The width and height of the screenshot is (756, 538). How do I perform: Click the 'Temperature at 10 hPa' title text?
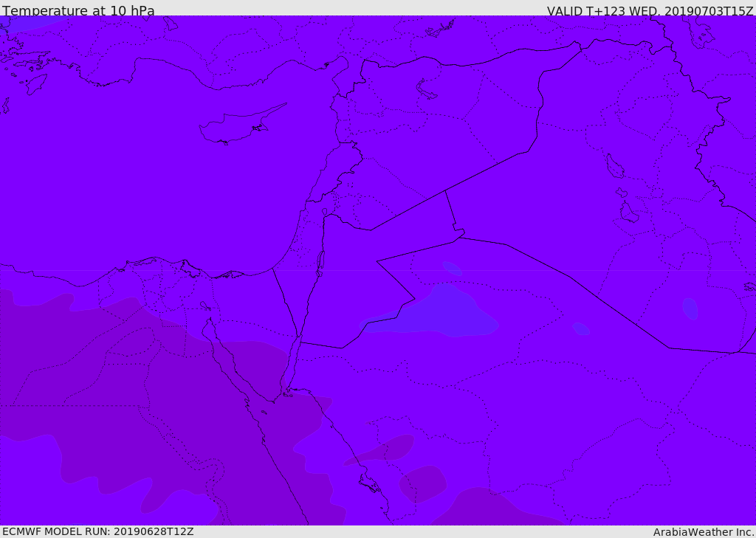(x=78, y=10)
